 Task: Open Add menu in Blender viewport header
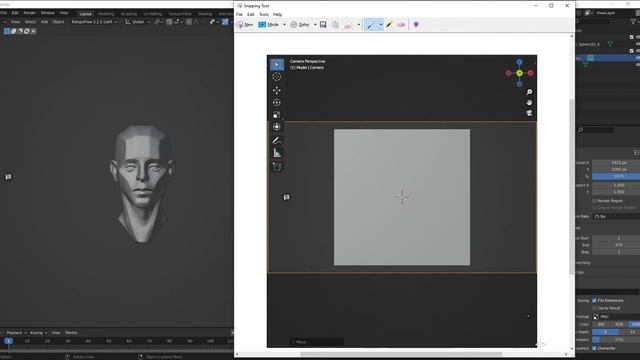[44, 22]
